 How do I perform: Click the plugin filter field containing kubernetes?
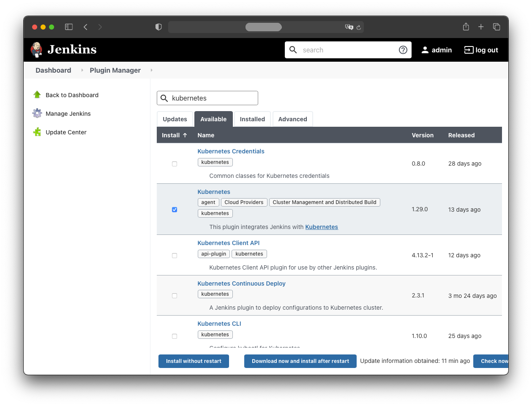[x=211, y=98]
